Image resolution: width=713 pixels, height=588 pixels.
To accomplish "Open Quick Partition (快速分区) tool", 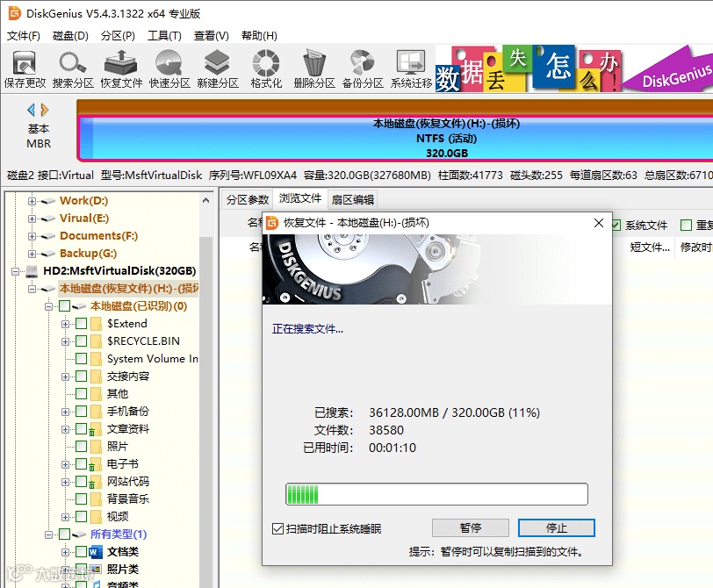I will coord(169,69).
